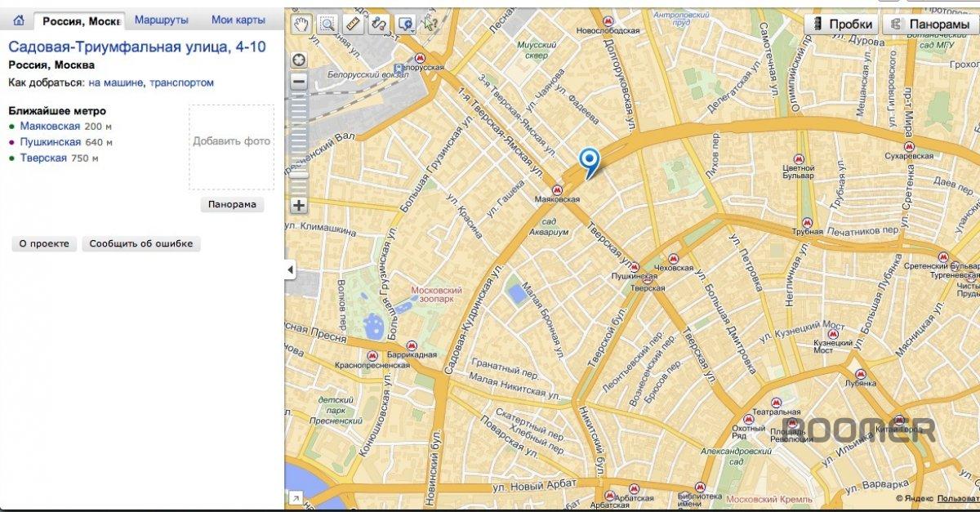
Task: Activate the zoom-to-area magnifier tool
Action: (327, 24)
